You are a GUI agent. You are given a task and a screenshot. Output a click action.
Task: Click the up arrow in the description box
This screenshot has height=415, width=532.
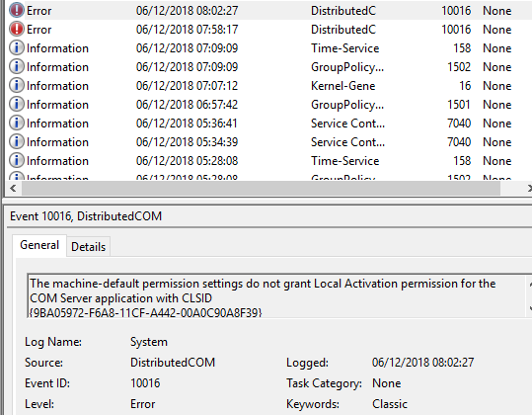pyautogui.click(x=529, y=285)
